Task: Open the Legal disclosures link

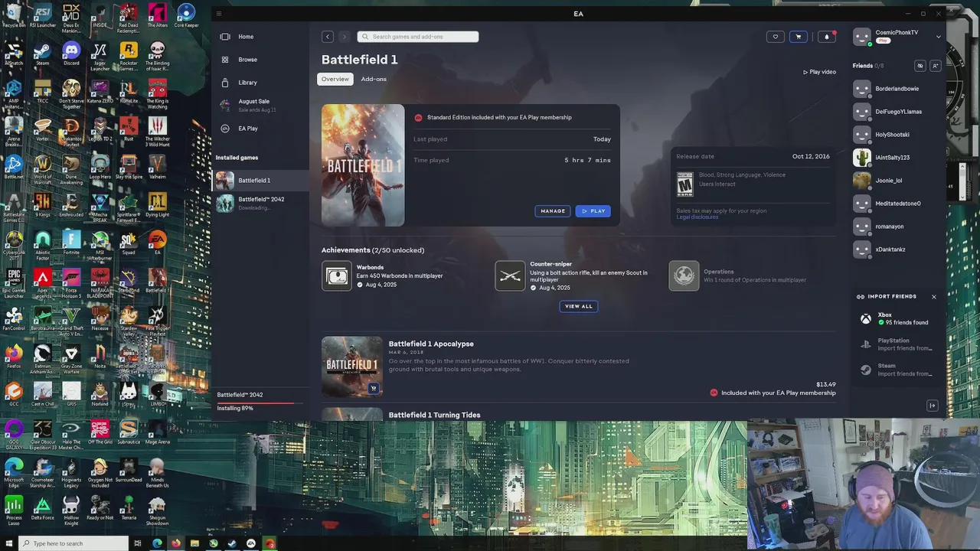Action: (697, 217)
